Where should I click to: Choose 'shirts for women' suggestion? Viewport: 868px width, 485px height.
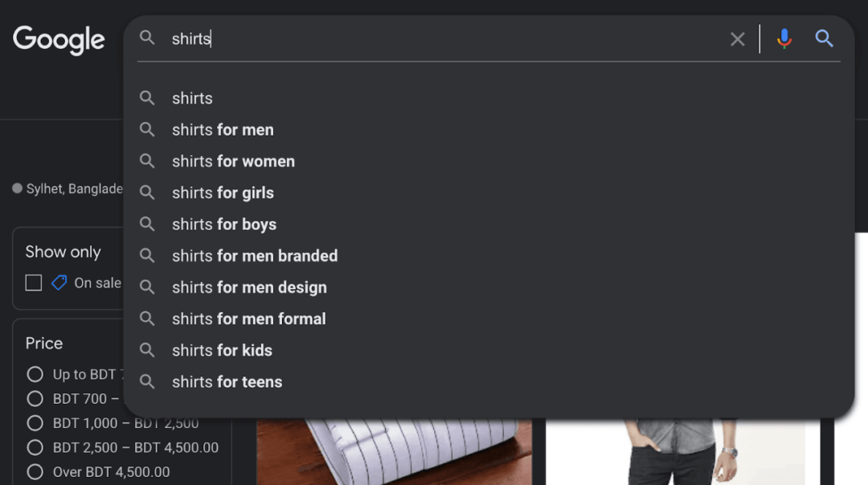pos(233,161)
